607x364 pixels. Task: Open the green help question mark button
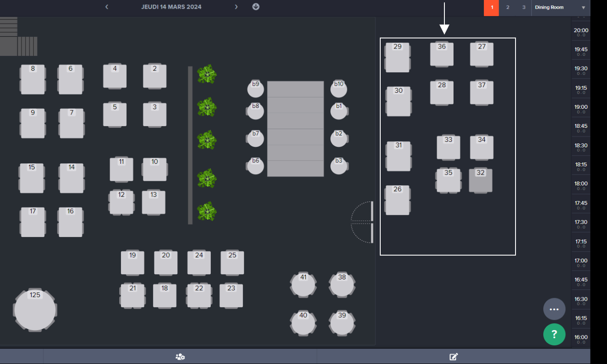click(x=554, y=335)
